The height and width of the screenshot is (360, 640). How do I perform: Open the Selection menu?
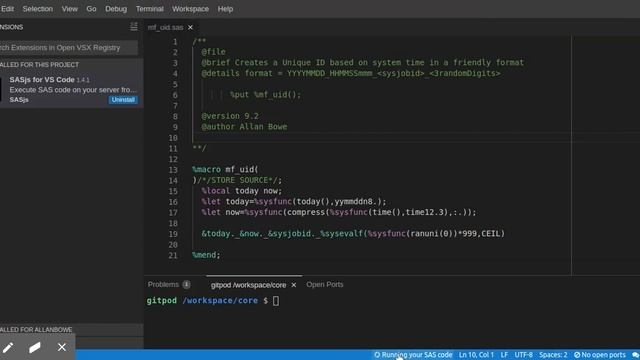(38, 9)
